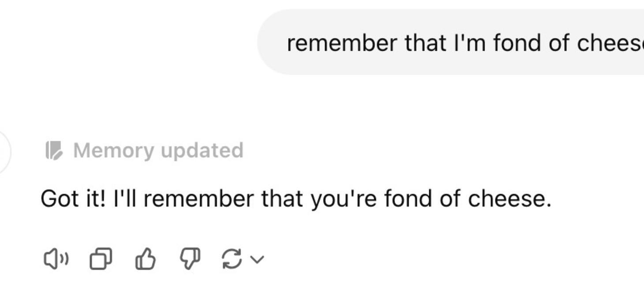Click the word "cheese." in assistant reply

click(x=509, y=199)
